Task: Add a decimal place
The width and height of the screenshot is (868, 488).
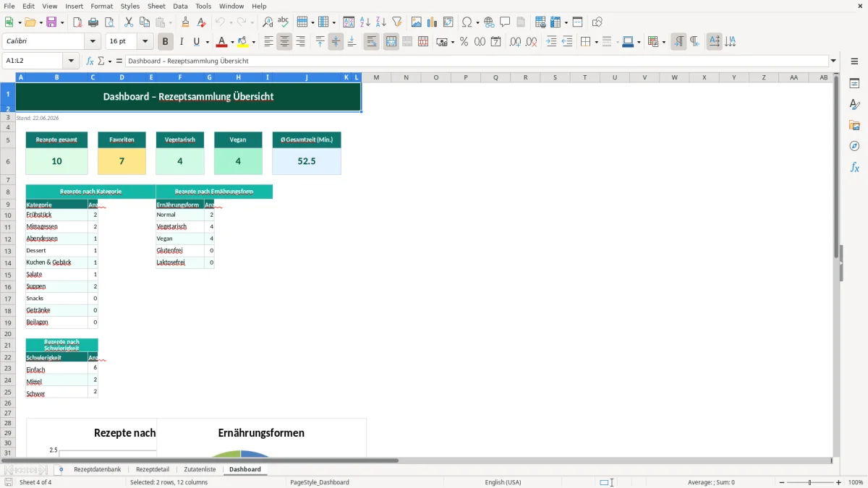Action: click(x=515, y=42)
